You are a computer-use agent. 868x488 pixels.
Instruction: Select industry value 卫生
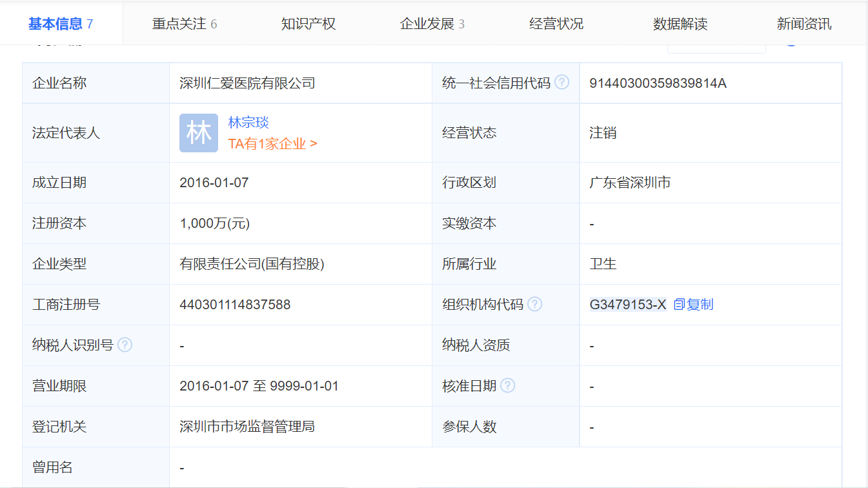(603, 263)
